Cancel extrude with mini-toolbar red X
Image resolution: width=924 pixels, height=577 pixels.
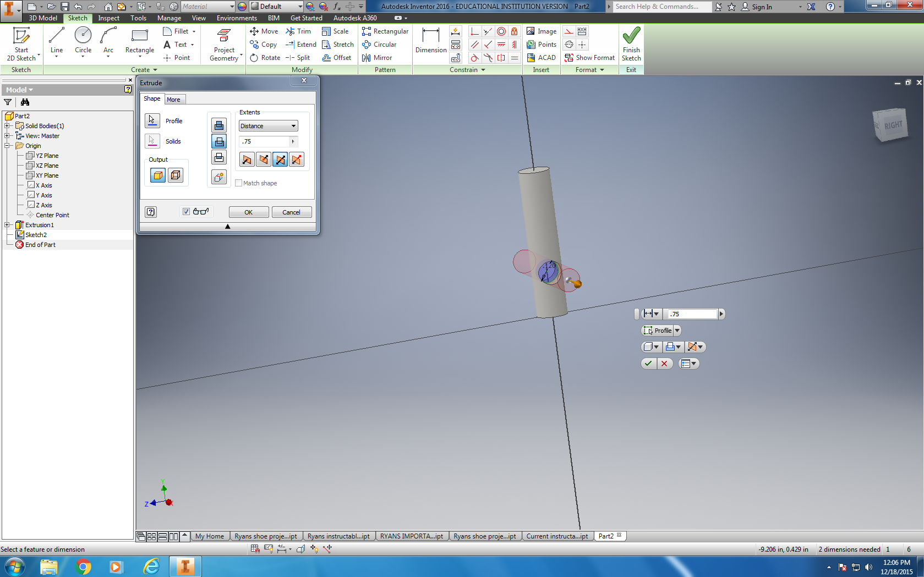click(x=664, y=364)
